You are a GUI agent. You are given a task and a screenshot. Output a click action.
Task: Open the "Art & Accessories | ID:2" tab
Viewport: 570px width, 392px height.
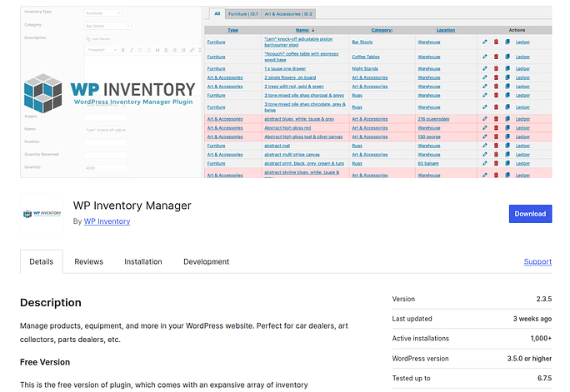288,14
